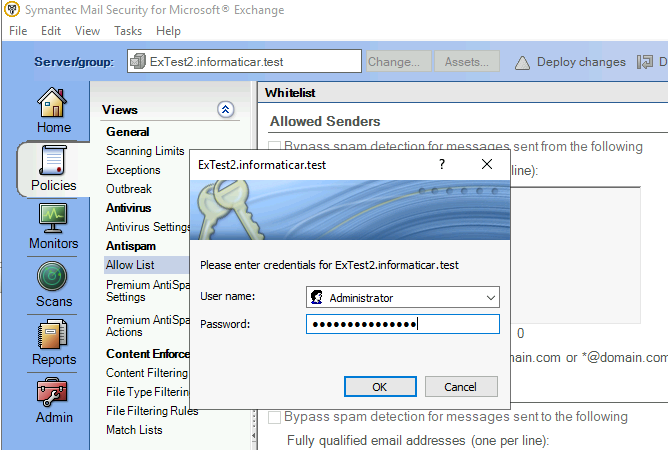Click Deploy changes
Viewport: 668px width, 450px height.
[581, 62]
